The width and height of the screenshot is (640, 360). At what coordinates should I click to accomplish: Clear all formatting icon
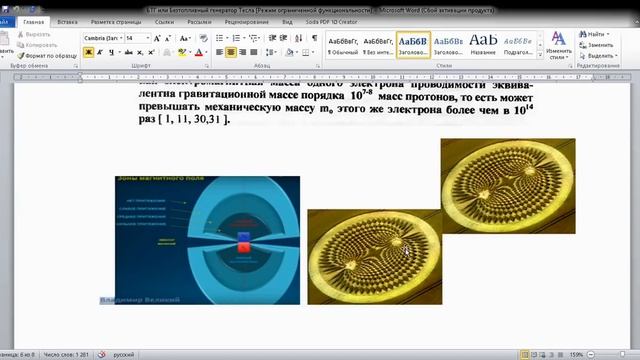(203, 38)
